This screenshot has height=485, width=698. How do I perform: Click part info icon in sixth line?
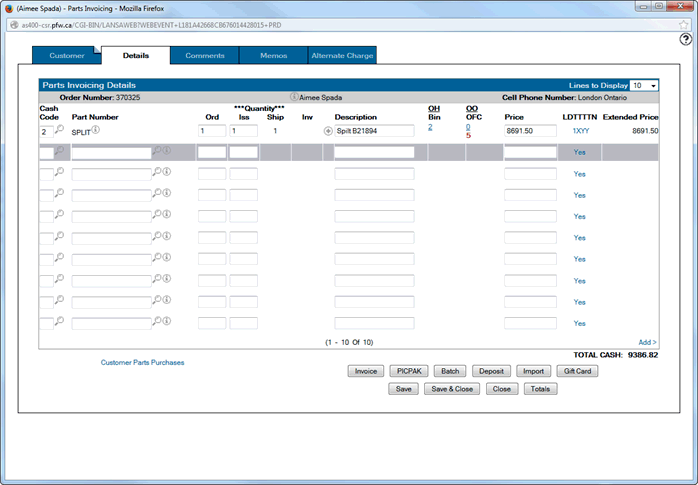click(166, 236)
